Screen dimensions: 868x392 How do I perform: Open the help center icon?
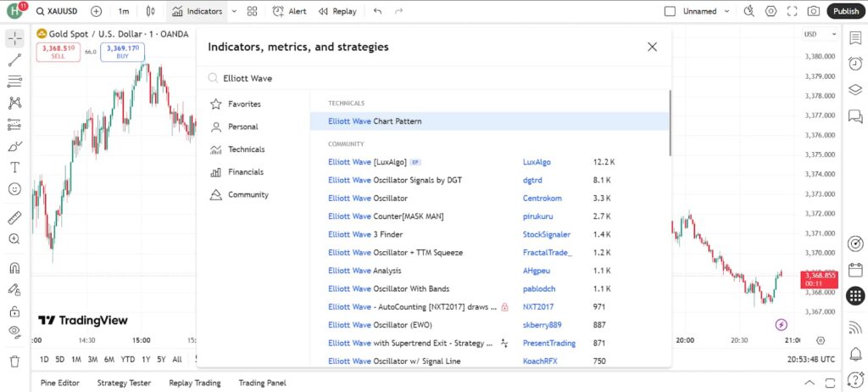(855, 380)
